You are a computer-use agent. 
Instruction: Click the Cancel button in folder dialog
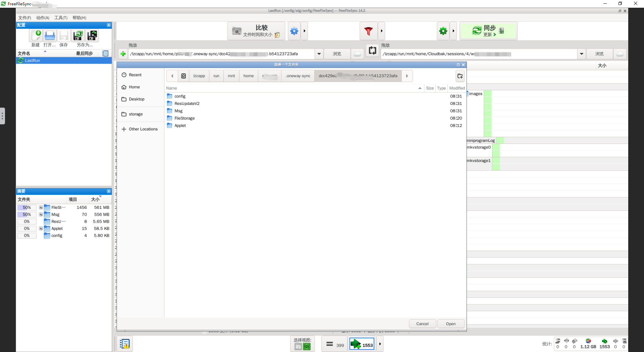(422, 324)
